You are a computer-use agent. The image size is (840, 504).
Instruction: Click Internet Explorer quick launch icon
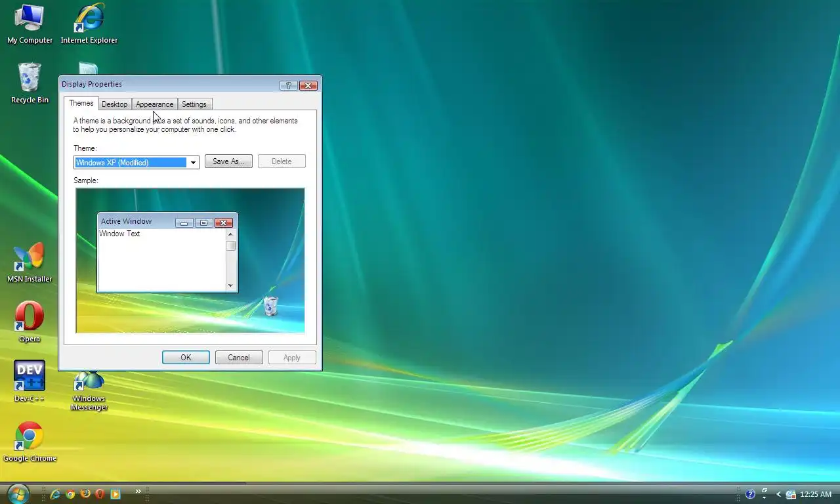click(x=55, y=494)
